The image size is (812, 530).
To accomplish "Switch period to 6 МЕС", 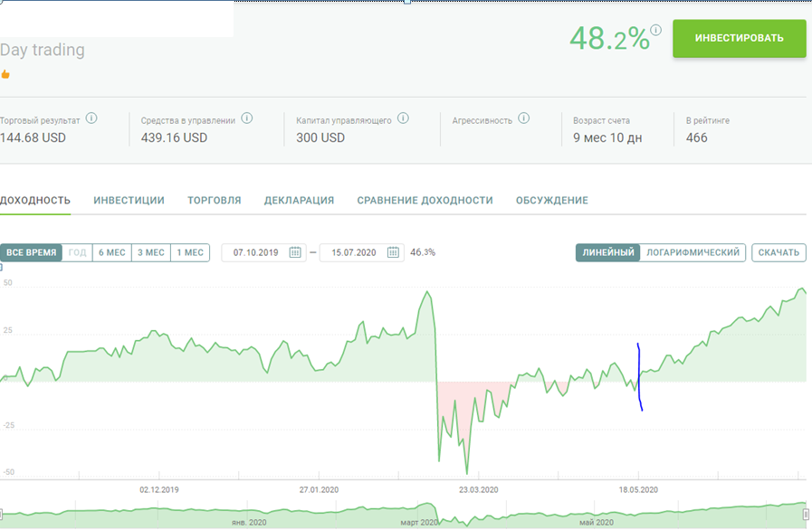I will pos(111,252).
